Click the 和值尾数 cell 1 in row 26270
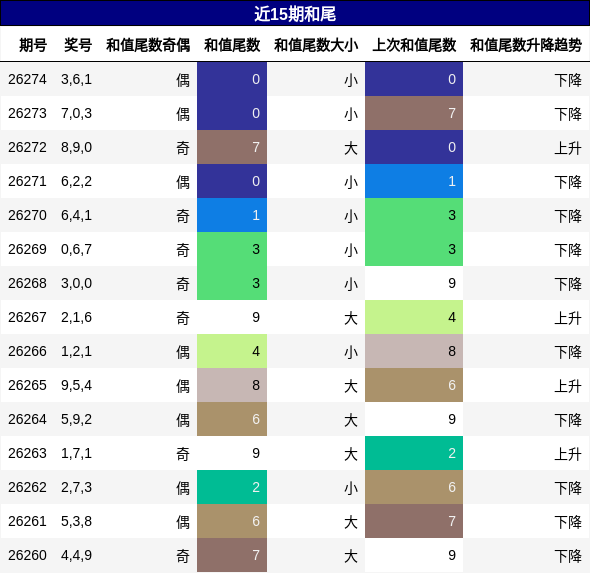Screen dimensions: 590x573 click(232, 215)
